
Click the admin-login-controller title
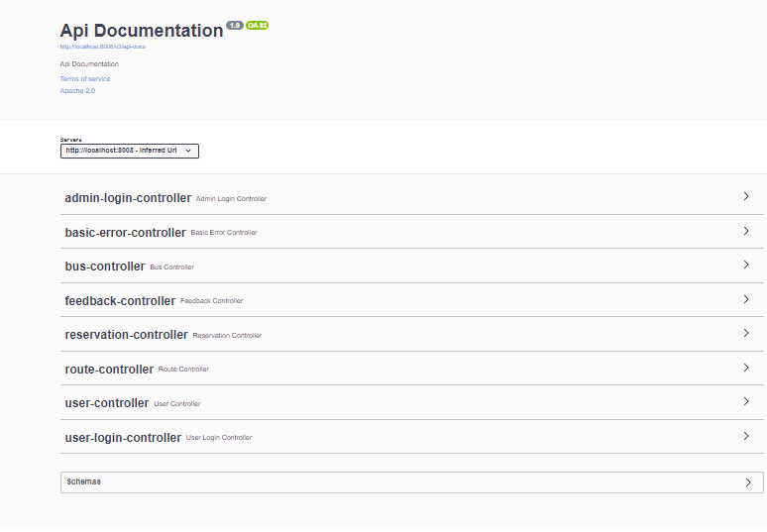[x=128, y=198]
